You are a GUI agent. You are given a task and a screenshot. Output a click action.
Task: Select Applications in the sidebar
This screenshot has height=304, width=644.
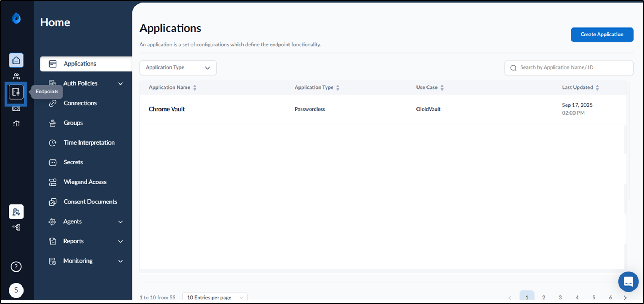pos(86,64)
